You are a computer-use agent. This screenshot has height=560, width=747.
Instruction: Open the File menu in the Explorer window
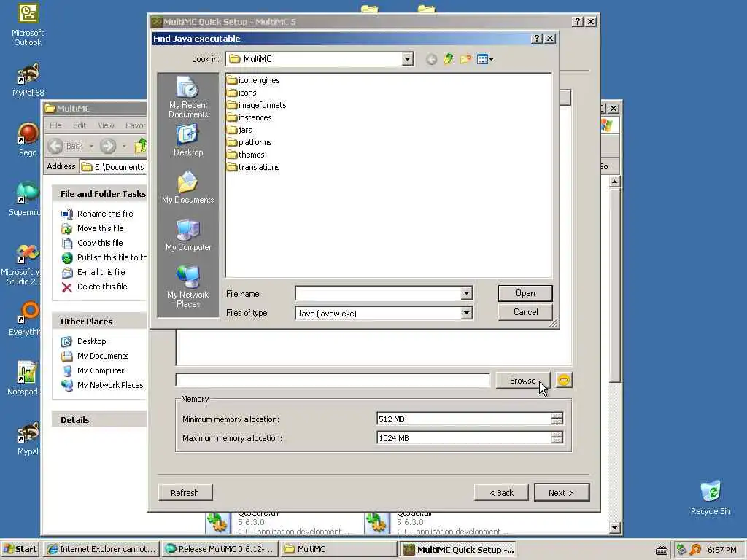pyautogui.click(x=55, y=125)
